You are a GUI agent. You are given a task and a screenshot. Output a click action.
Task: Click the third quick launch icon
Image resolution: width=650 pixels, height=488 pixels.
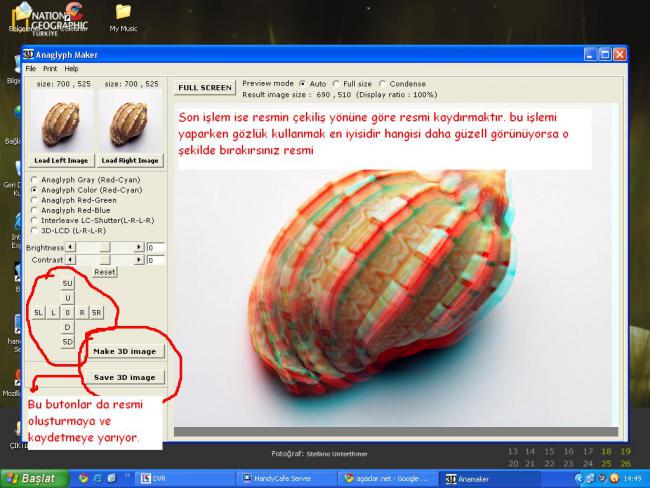coord(112,478)
